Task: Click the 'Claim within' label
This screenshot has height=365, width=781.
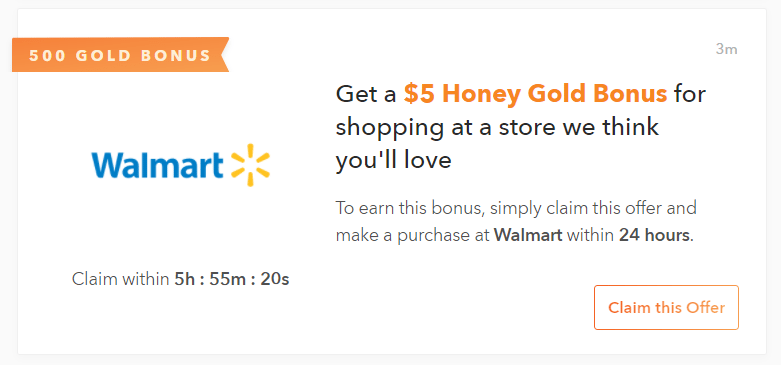Action: pyautogui.click(x=121, y=279)
